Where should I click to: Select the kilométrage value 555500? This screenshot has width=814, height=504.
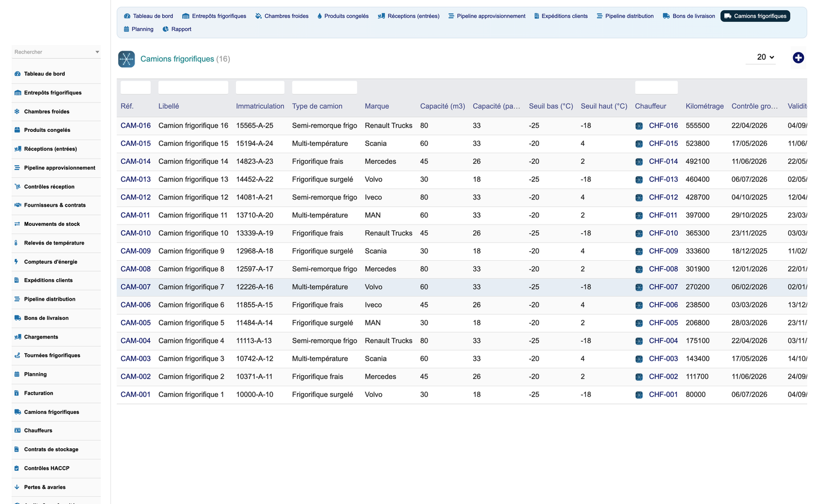tap(697, 126)
